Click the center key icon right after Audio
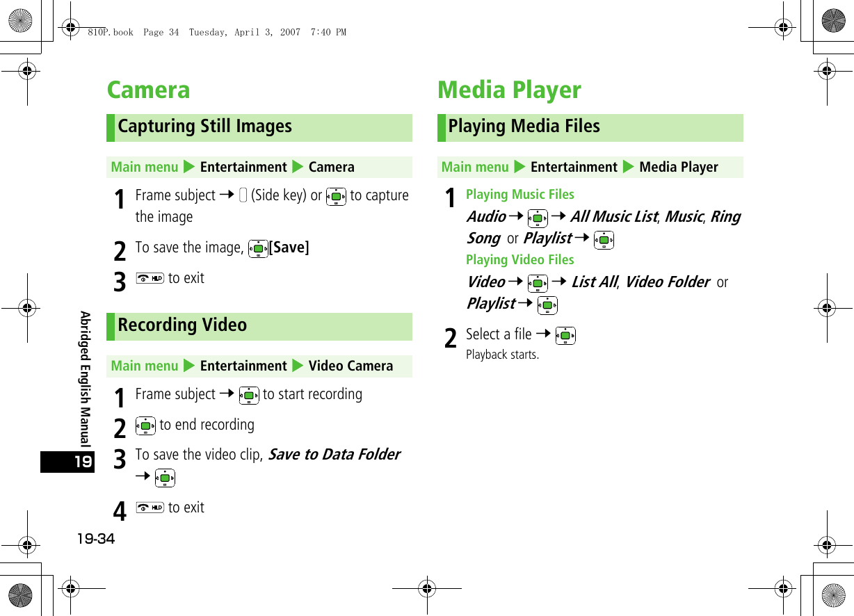854x616 pixels. (x=538, y=218)
